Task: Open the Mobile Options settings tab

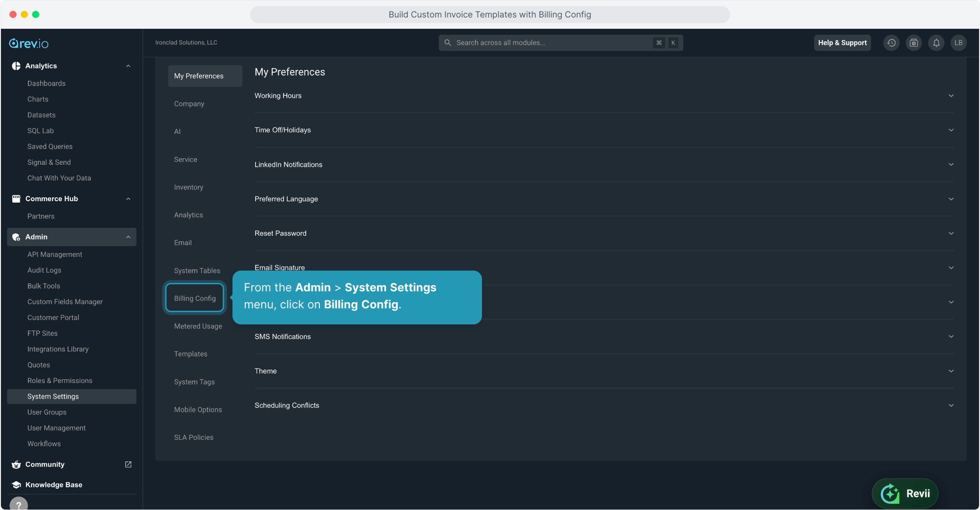Action: (198, 410)
